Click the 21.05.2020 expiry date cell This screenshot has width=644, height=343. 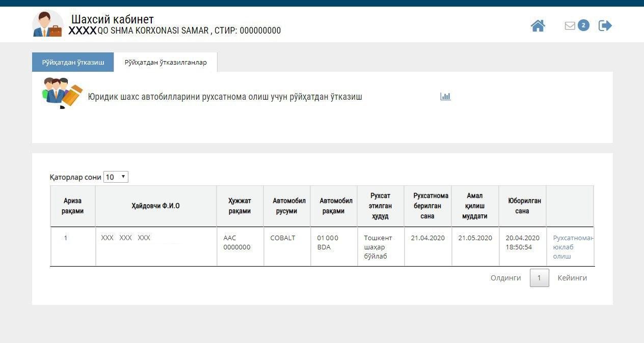coord(475,246)
